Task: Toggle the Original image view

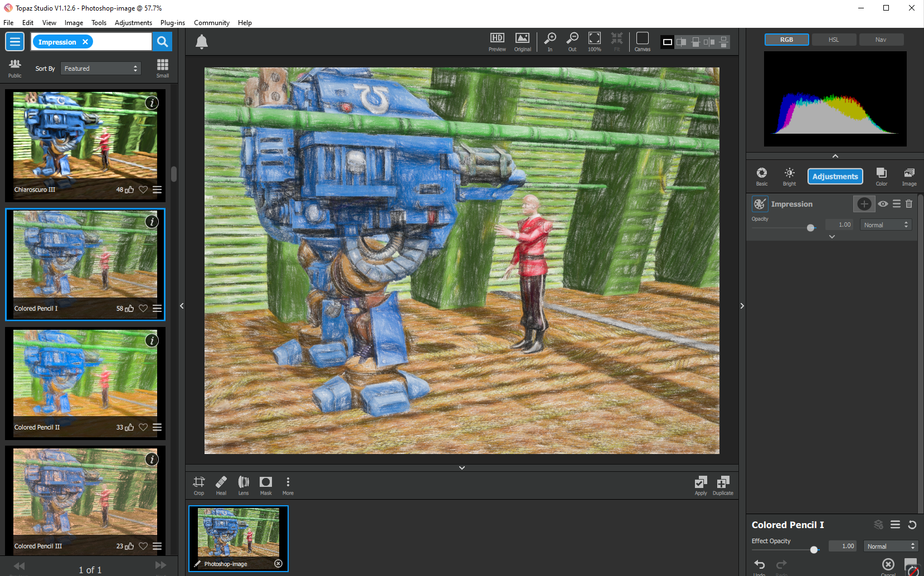Action: coord(522,42)
